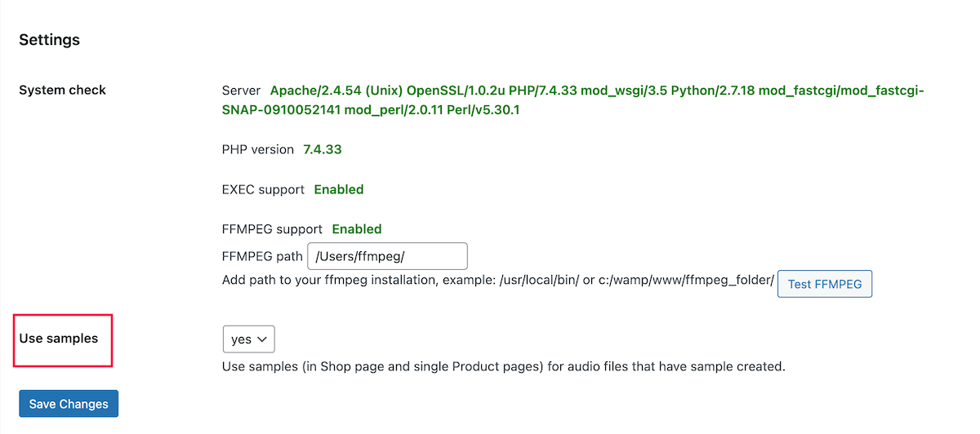Viewport: 980px width, 434px height.
Task: Click the /Users/ffmpeg/ text in the path field
Action: coord(360,256)
